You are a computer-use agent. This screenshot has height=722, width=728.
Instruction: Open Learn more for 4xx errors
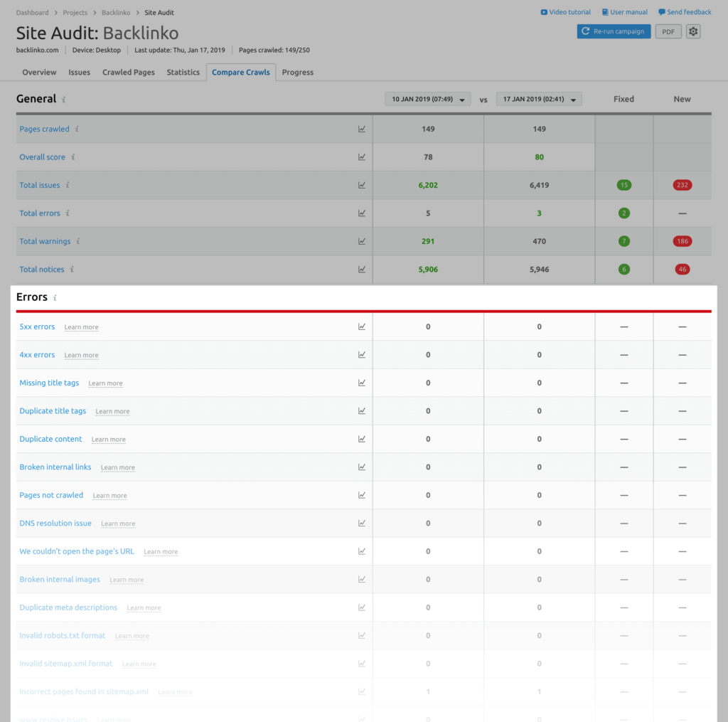81,355
